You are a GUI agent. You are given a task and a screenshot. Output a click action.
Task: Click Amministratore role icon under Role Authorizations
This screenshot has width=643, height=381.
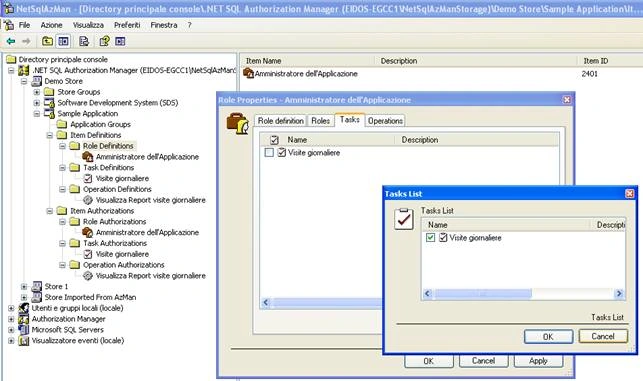[x=87, y=233]
